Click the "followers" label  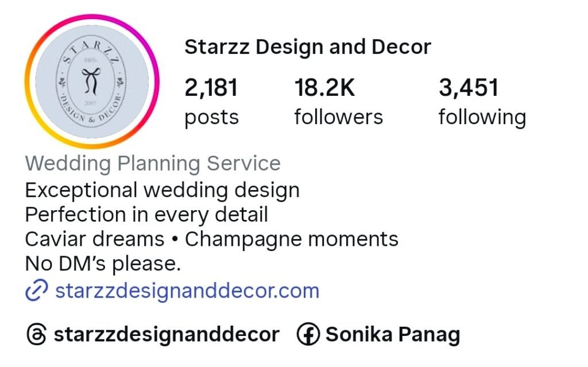pos(339,117)
